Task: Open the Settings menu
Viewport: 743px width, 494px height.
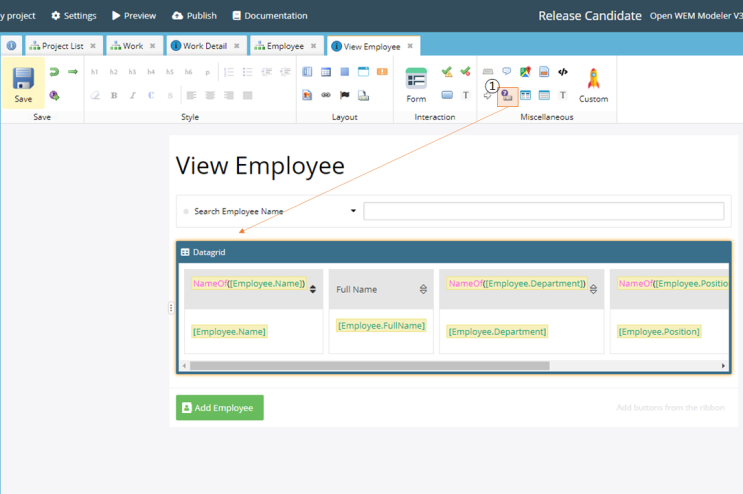Action: (x=73, y=16)
